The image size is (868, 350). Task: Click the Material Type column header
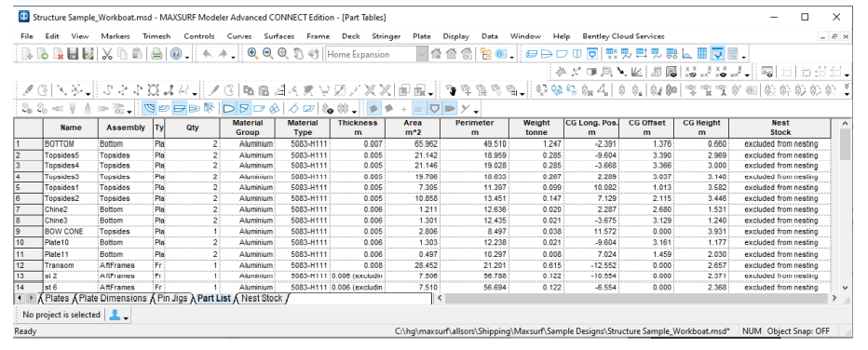[303, 128]
